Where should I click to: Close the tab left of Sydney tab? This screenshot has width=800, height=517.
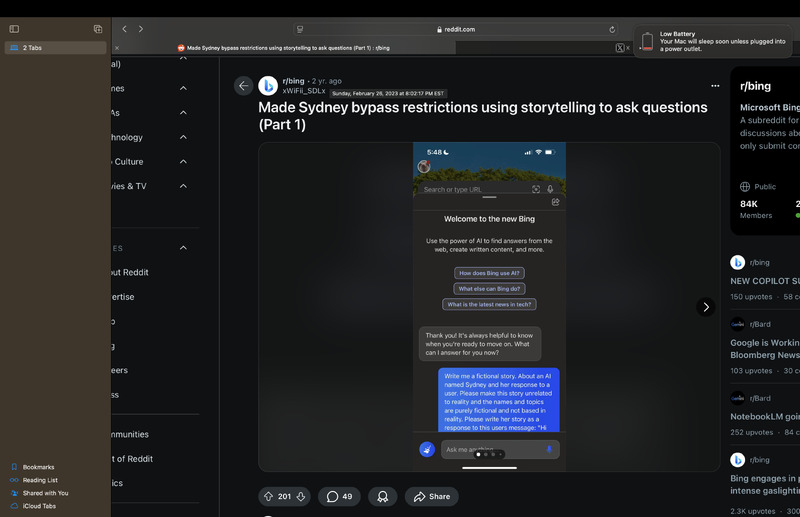tap(117, 48)
